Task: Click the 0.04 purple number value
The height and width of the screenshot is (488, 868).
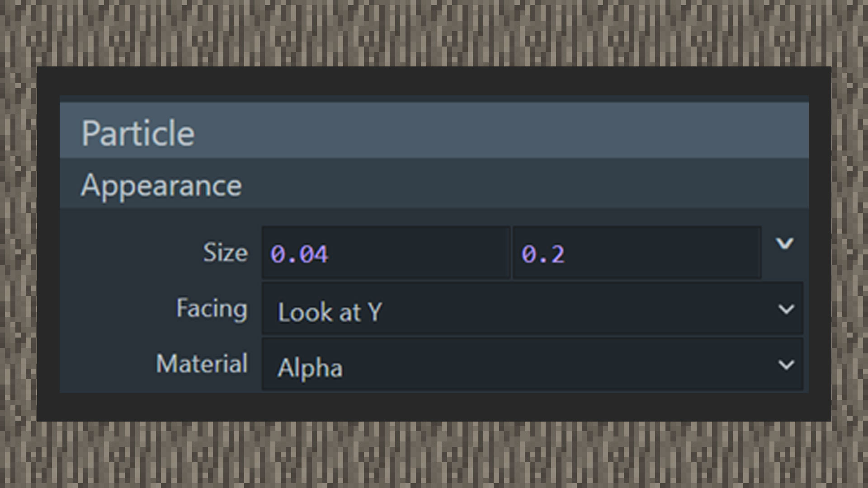Action: point(299,254)
